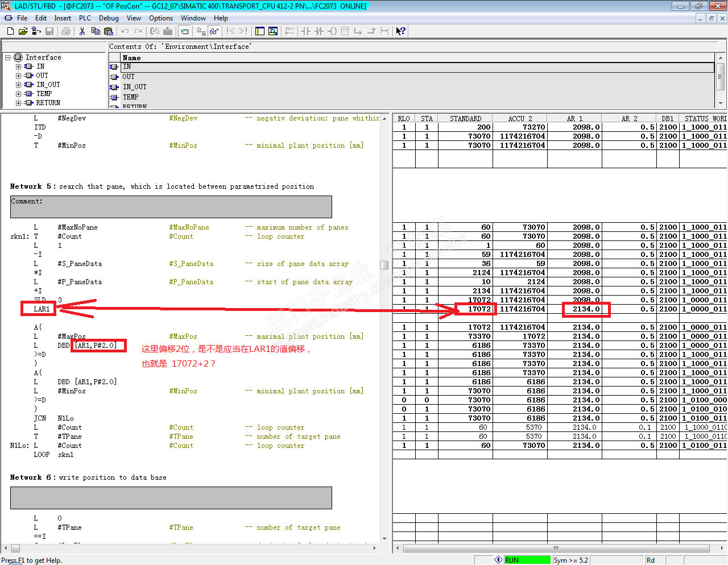728x565 pixels.
Task: Click the context help arrow icon
Action: point(400,31)
